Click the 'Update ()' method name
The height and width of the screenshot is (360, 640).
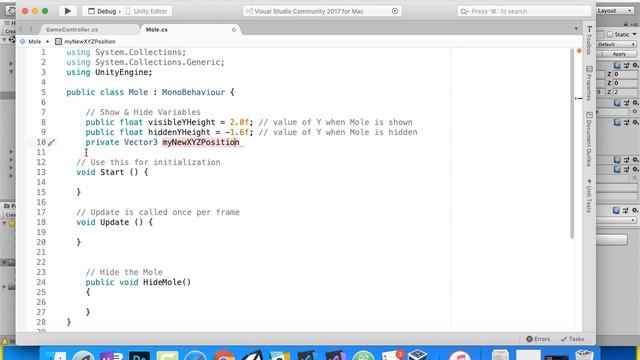pyautogui.click(x=122, y=222)
